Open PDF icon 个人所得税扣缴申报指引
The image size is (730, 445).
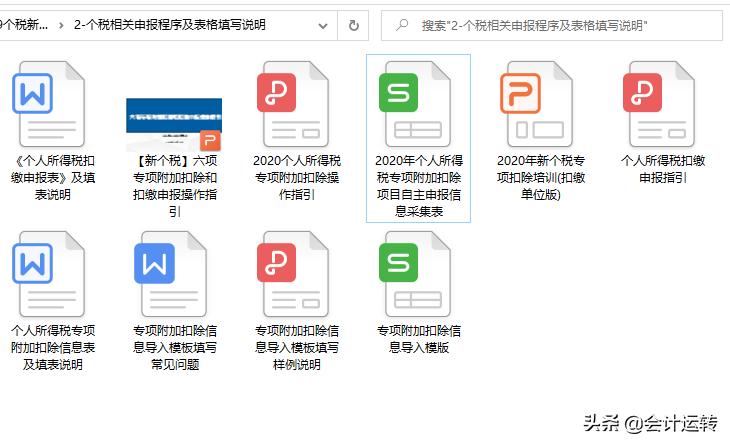659,104
